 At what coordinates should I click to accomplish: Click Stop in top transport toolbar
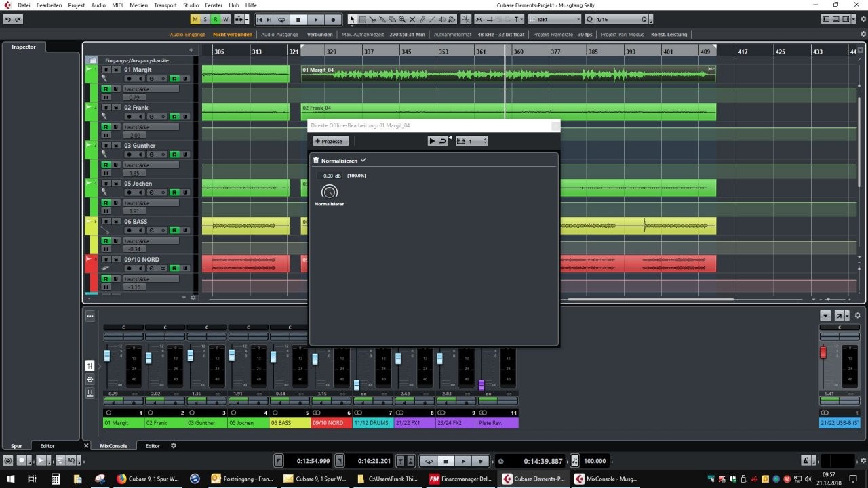[x=298, y=20]
